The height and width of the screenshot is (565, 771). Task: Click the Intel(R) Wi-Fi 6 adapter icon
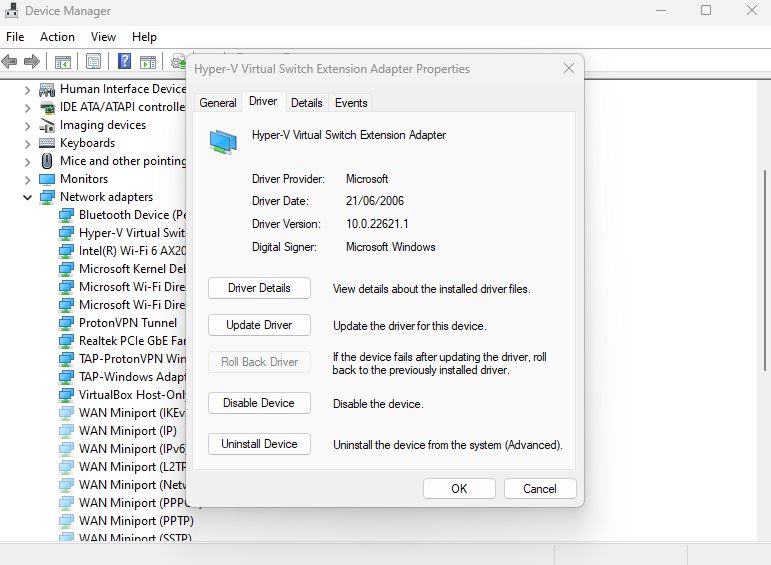tap(66, 251)
